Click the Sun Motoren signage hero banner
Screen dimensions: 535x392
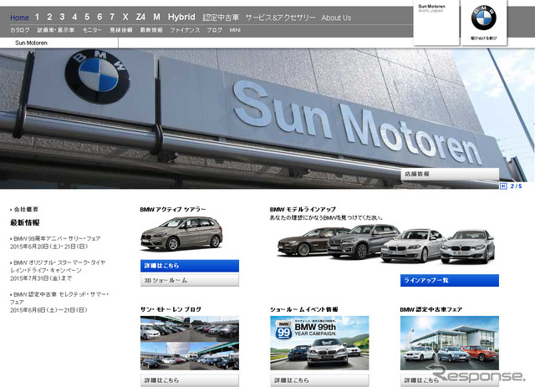267,119
